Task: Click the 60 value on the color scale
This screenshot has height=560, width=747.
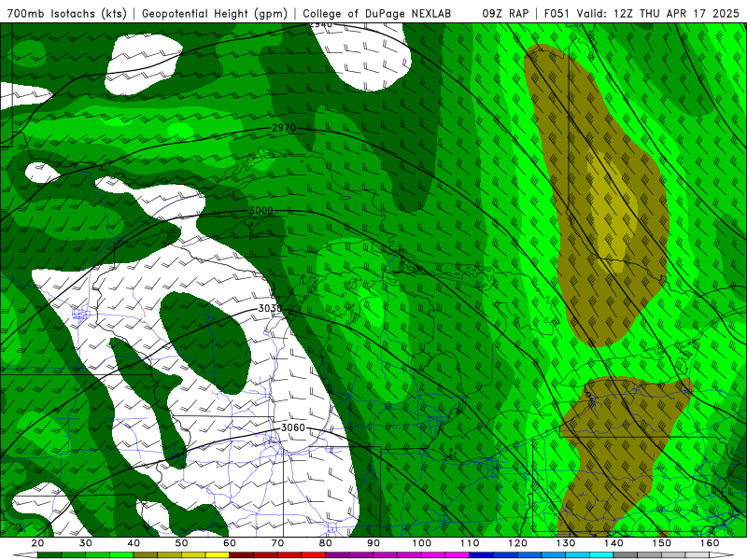Action: coord(230,543)
